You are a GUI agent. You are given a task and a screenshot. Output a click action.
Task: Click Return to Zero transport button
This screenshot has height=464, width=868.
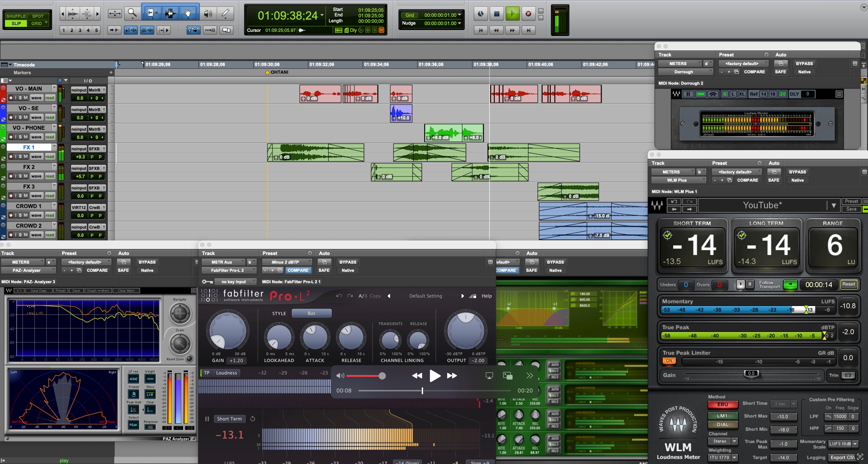coord(481,30)
